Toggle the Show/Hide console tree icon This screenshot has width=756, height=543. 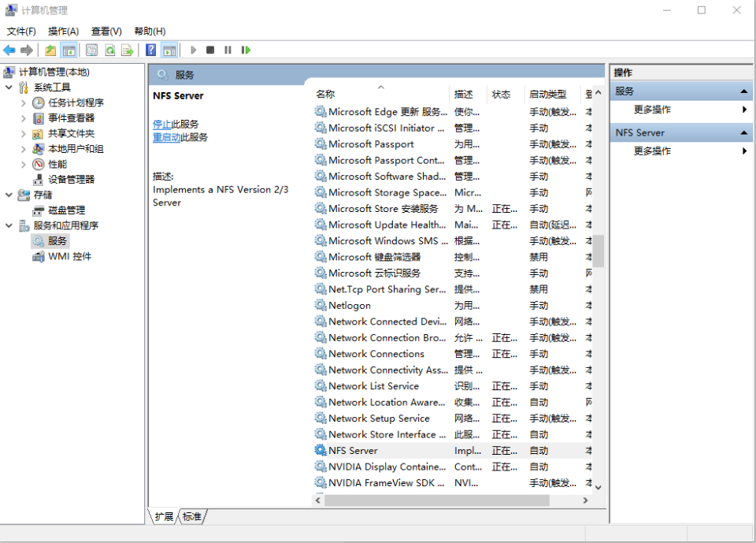pyautogui.click(x=69, y=50)
